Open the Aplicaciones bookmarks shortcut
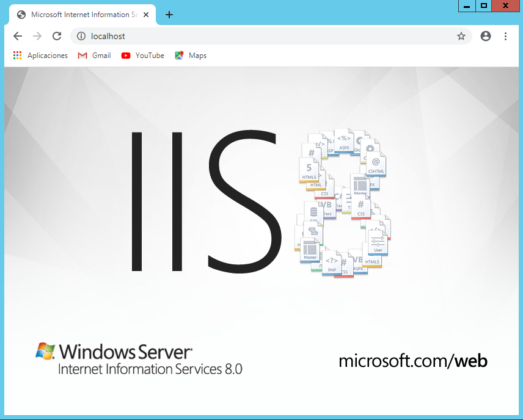 [40, 56]
